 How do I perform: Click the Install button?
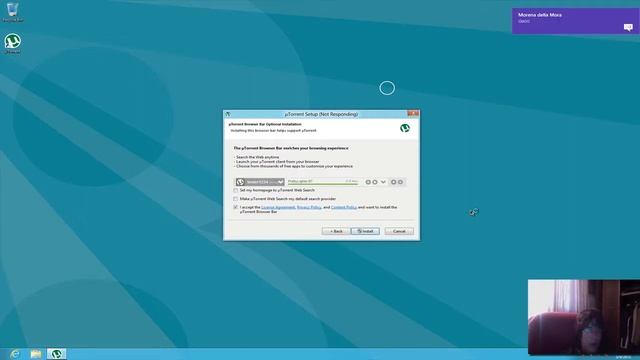point(365,231)
